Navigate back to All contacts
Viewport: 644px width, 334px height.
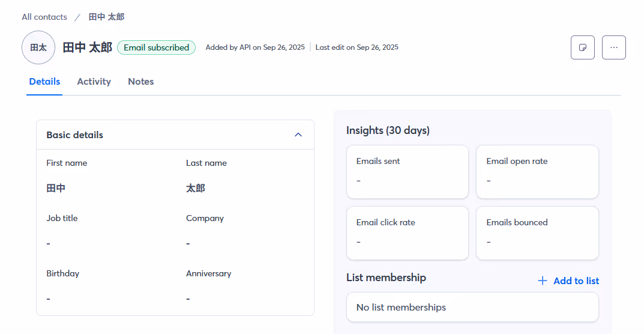(x=44, y=17)
